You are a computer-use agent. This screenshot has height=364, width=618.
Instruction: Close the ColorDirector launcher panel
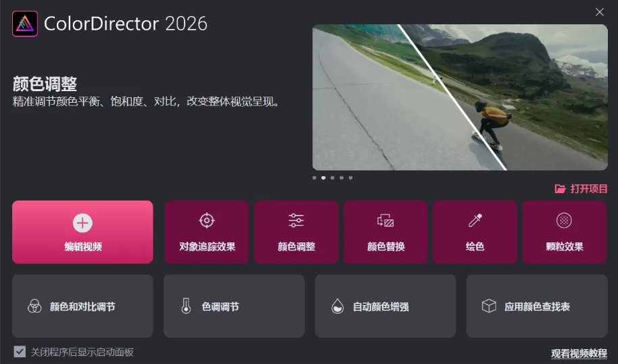click(600, 12)
